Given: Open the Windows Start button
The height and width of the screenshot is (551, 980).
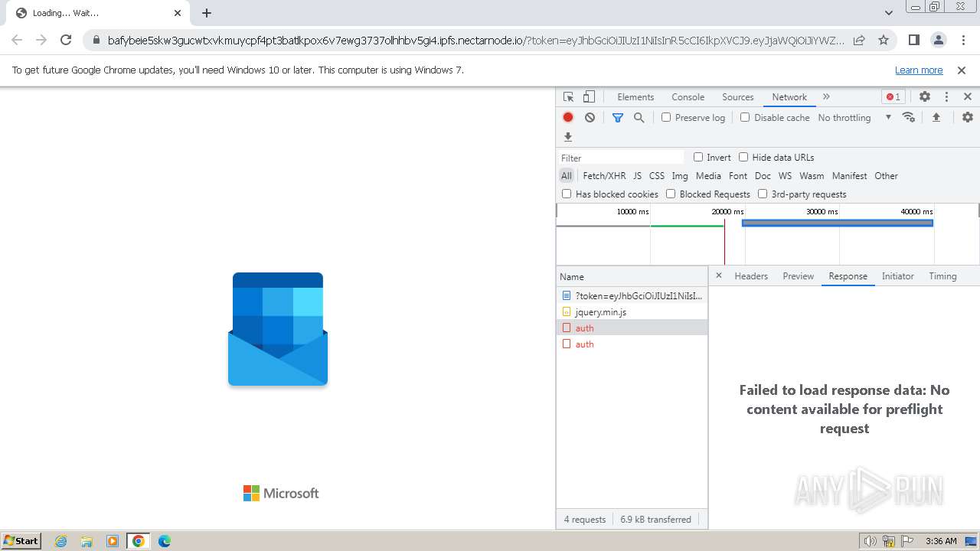Looking at the screenshot, I should [x=21, y=541].
